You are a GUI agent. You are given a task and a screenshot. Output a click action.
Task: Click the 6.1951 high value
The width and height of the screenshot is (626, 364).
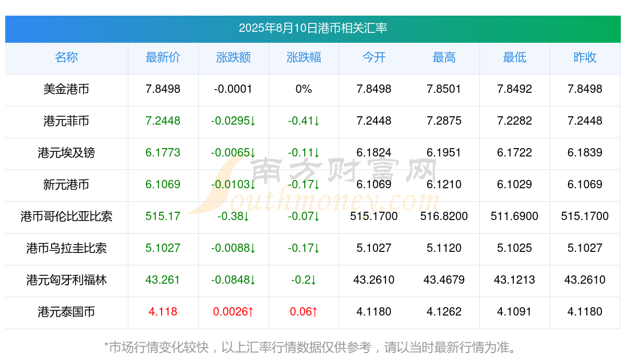[x=444, y=153]
